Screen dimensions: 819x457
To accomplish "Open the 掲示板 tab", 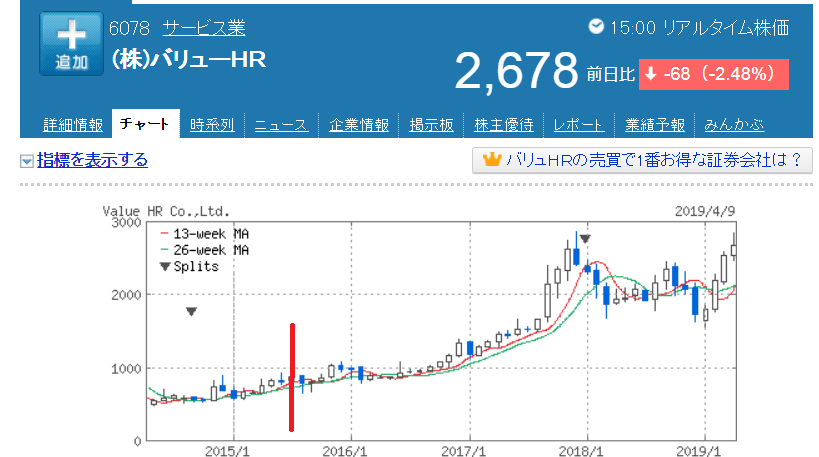I will tap(431, 125).
